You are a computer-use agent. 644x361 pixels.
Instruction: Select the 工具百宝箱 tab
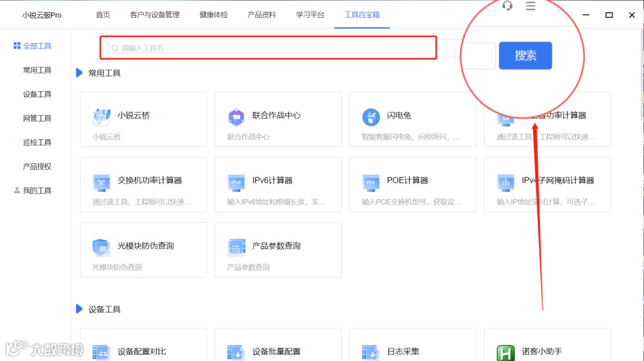point(362,15)
